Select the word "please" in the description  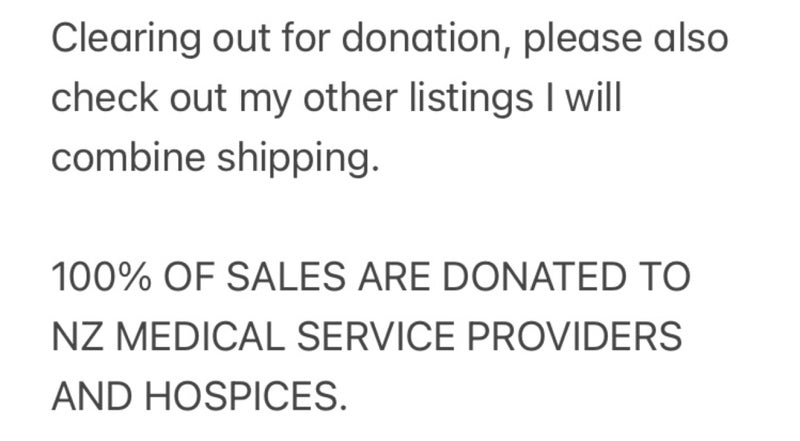(x=582, y=40)
